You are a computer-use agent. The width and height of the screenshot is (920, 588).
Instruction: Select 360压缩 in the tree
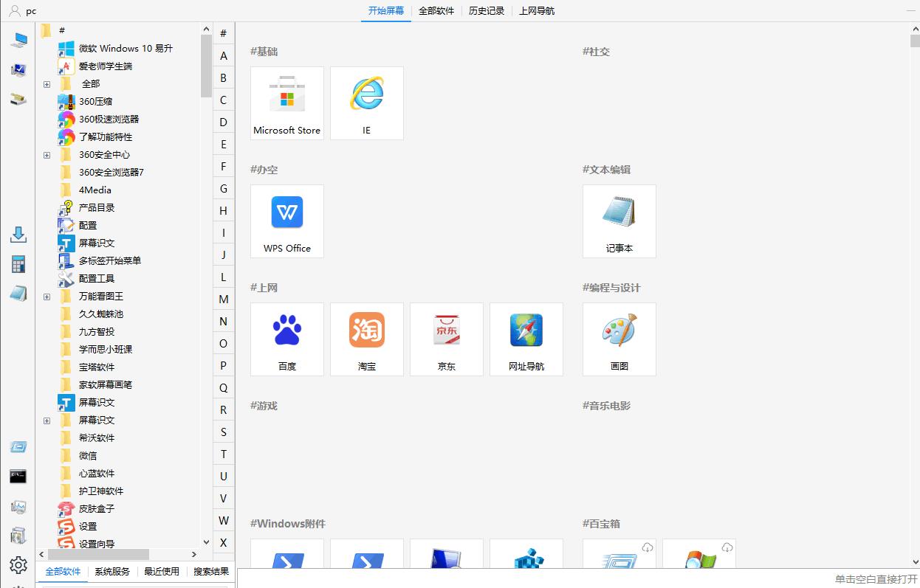click(x=95, y=101)
